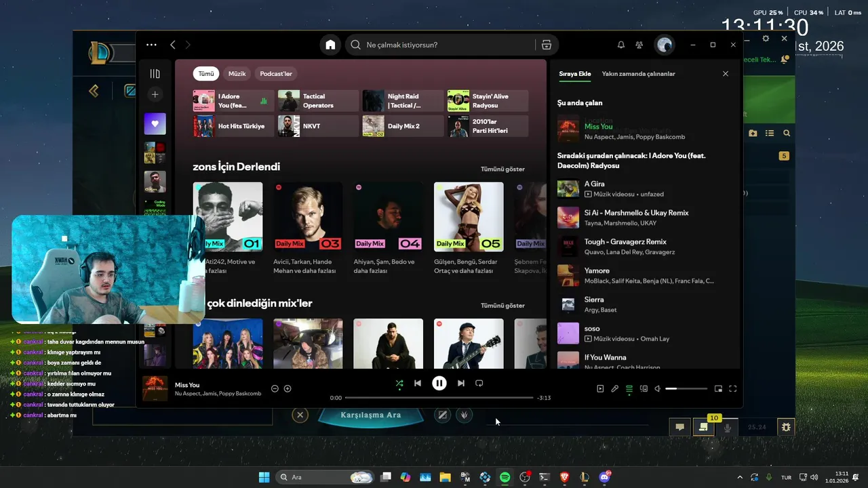The image size is (868, 488).
Task: Switch to Yakın zamanda çalınanlar tab
Action: (x=638, y=74)
